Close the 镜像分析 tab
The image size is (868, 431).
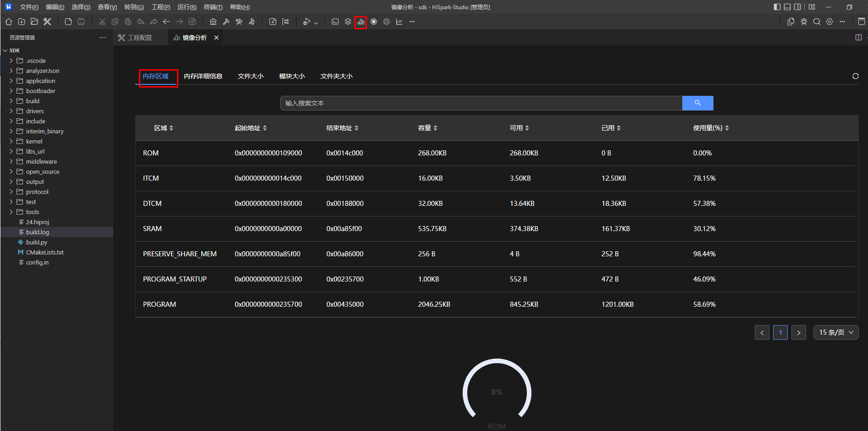(x=216, y=38)
